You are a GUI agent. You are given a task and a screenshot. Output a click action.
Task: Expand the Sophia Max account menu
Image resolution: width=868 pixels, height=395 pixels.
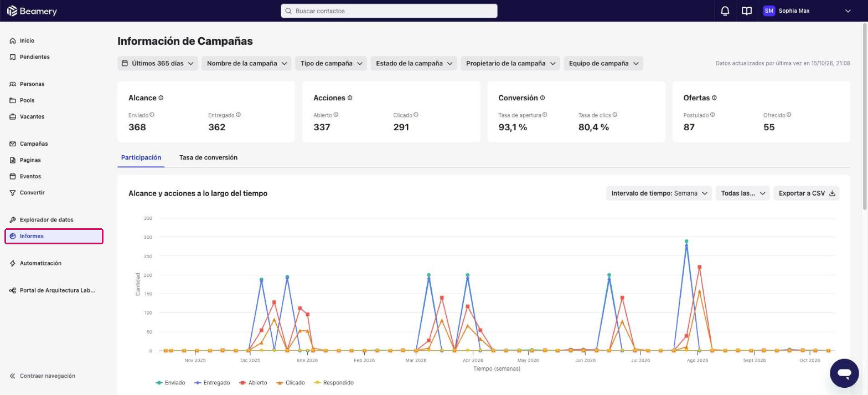[848, 11]
